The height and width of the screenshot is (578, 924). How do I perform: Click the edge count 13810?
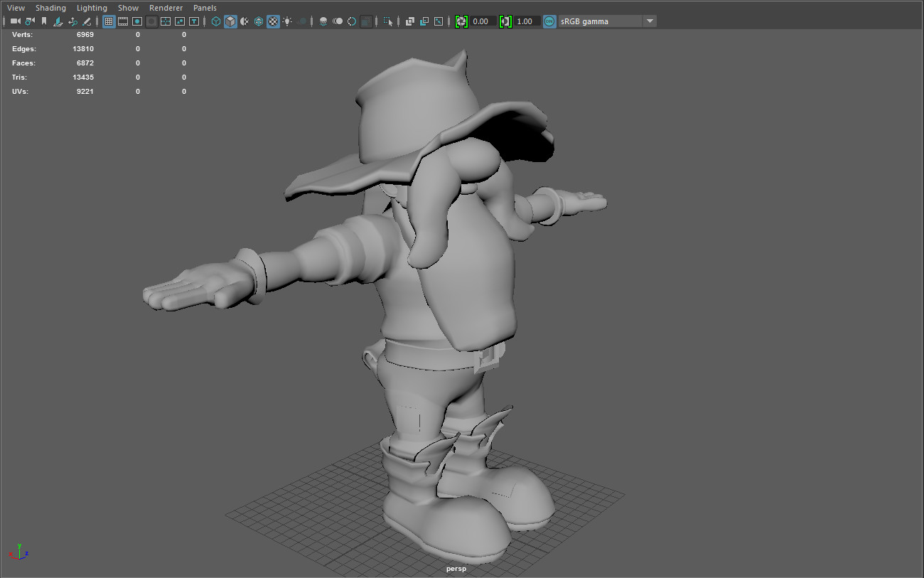[83, 48]
